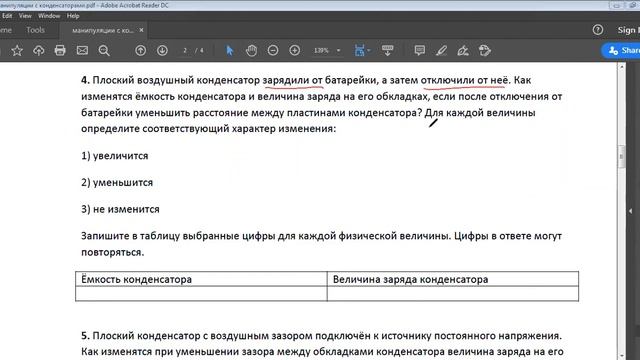Click the Sign In link

tap(628, 30)
